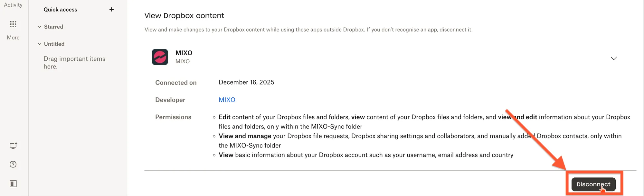The image size is (644, 196).
Task: Click the MIXO app logo
Action: 160,57
